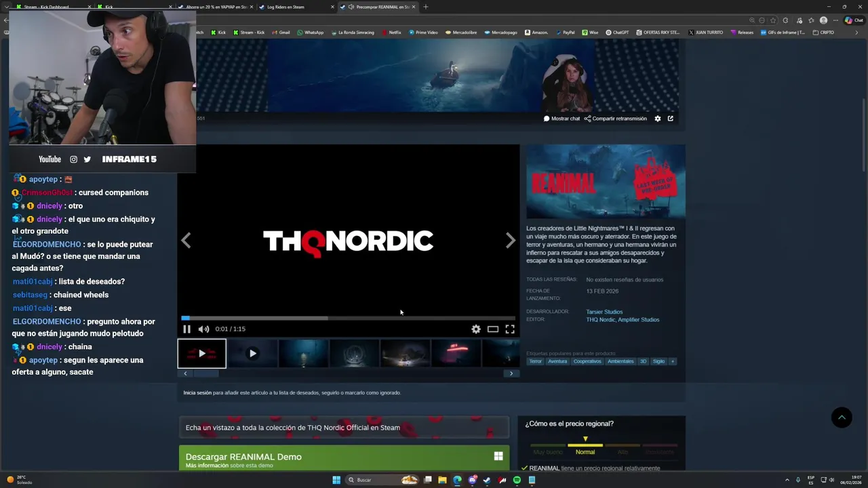
Task: Pause the REANIMAL trailer video
Action: (x=186, y=329)
